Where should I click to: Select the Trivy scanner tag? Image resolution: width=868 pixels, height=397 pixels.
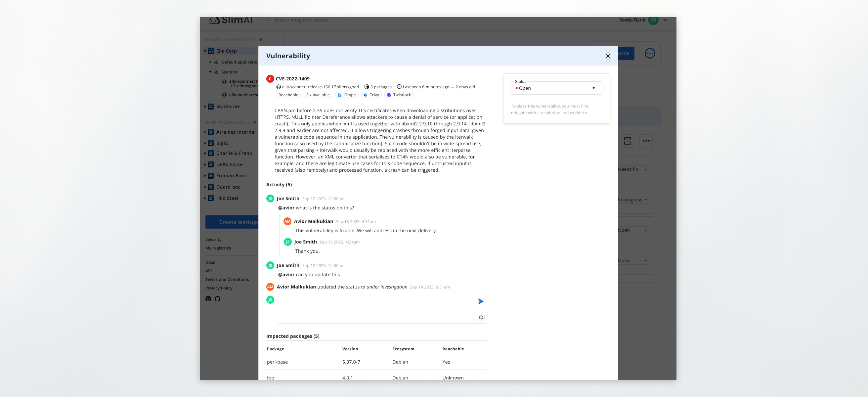click(x=371, y=95)
